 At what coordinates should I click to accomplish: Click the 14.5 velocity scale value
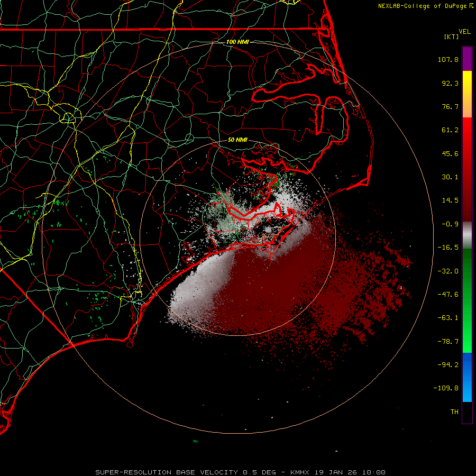(x=450, y=200)
